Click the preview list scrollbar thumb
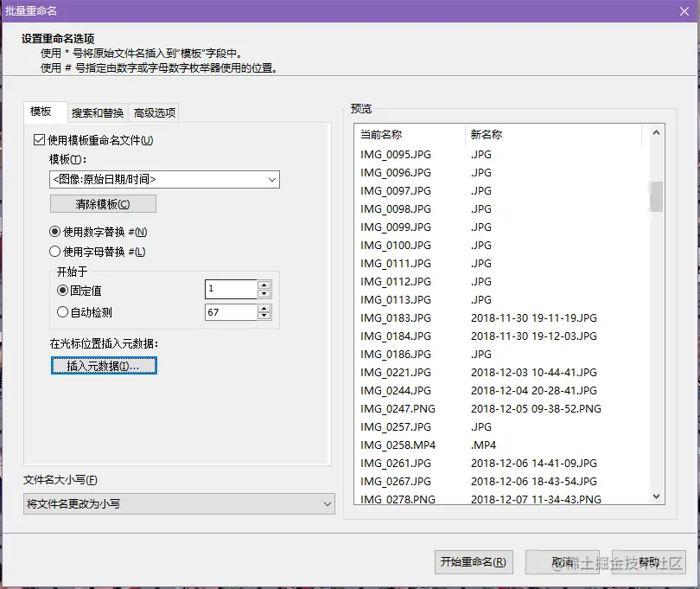The height and width of the screenshot is (589, 700). [656, 196]
